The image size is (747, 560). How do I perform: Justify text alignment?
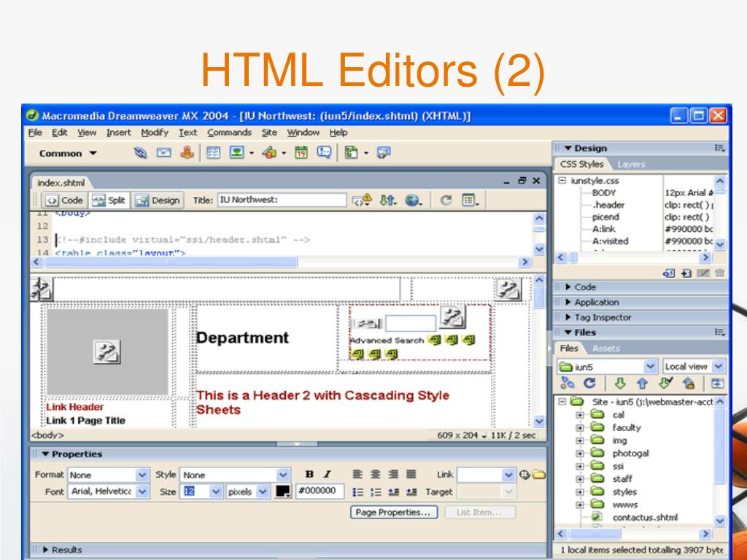coord(411,474)
